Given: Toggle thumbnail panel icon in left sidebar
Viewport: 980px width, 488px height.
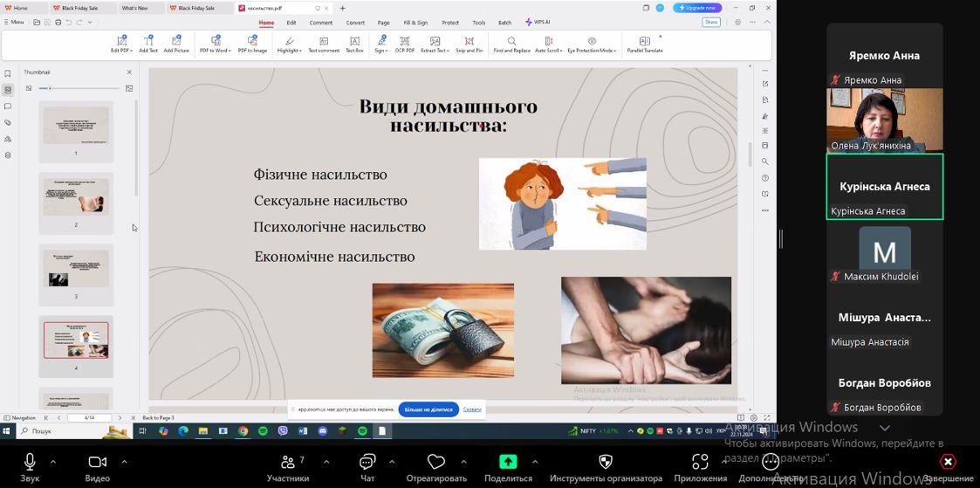Looking at the screenshot, I should [x=8, y=89].
